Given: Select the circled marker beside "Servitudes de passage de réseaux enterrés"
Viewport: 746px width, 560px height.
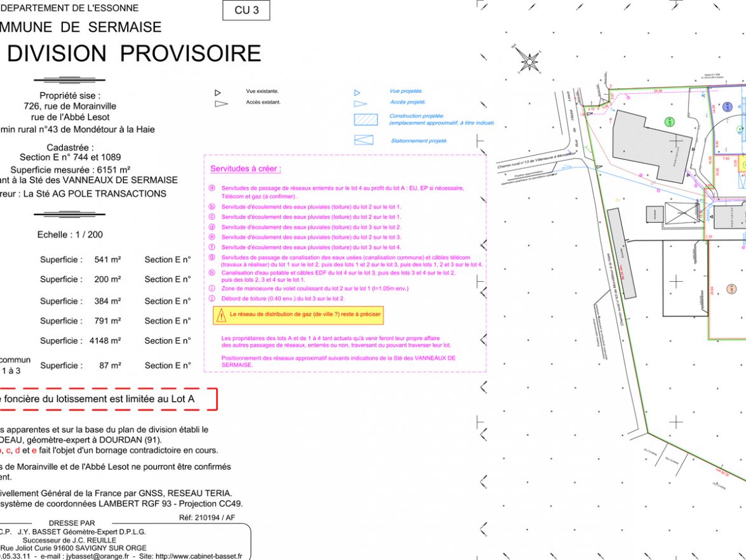Looking at the screenshot, I should tap(212, 188).
